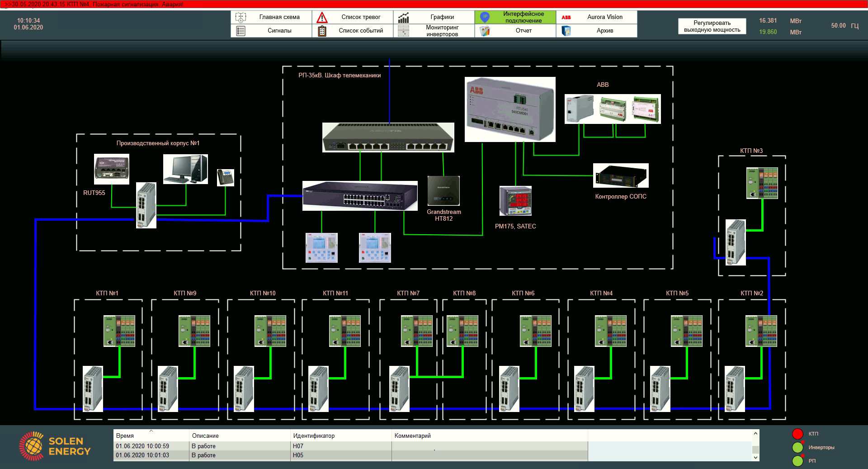Click the green РП status indicator
Image resolution: width=868 pixels, height=469 pixels.
797,461
